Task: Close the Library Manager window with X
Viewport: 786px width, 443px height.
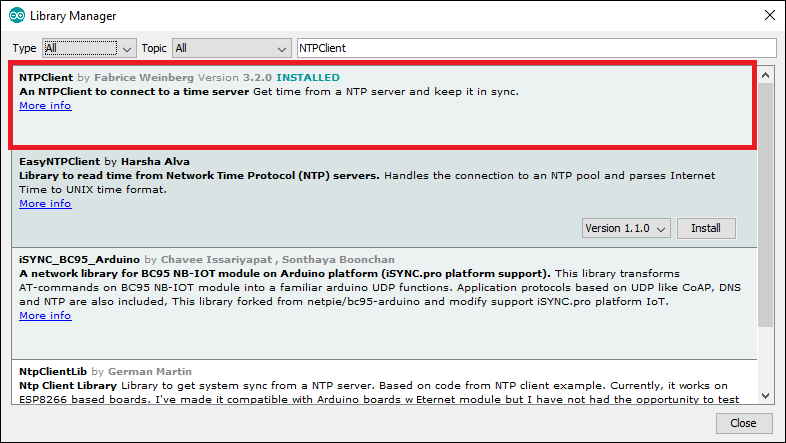Action: pyautogui.click(x=768, y=16)
